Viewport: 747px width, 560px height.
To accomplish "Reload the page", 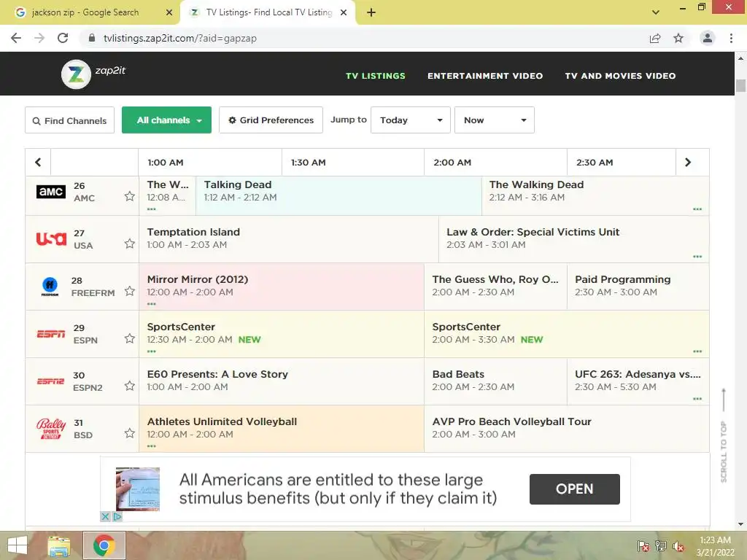I will pos(63,38).
